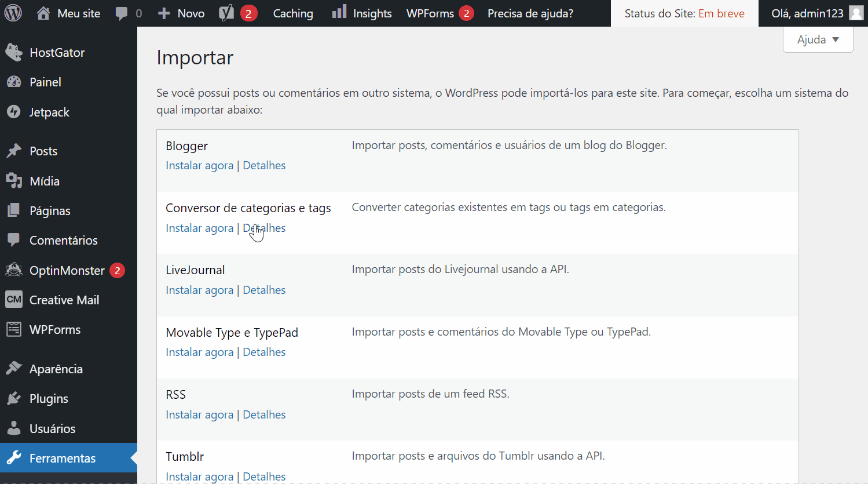Screen dimensions: 868x484
Task: Click Instalar agora for RSS
Action: (200, 414)
